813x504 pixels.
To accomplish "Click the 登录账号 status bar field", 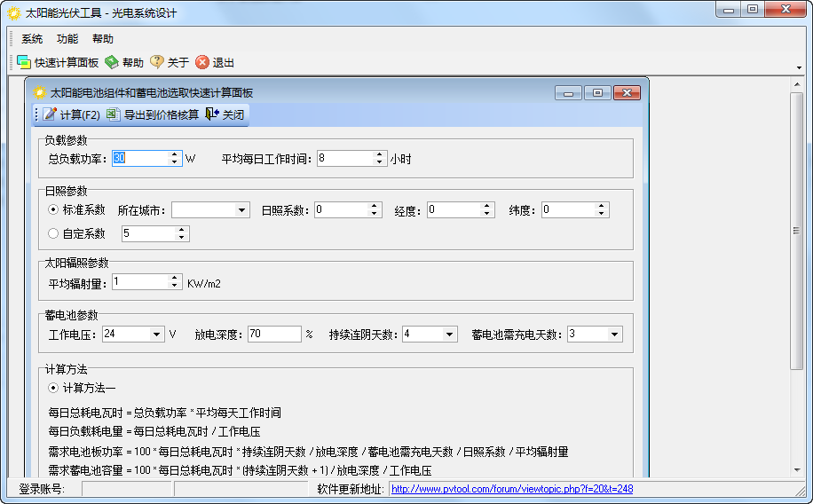I will [127, 489].
